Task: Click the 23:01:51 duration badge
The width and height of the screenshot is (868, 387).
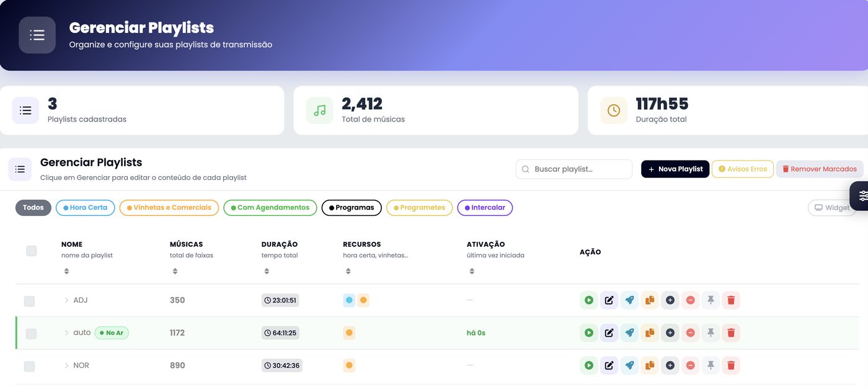Action: 281,300
